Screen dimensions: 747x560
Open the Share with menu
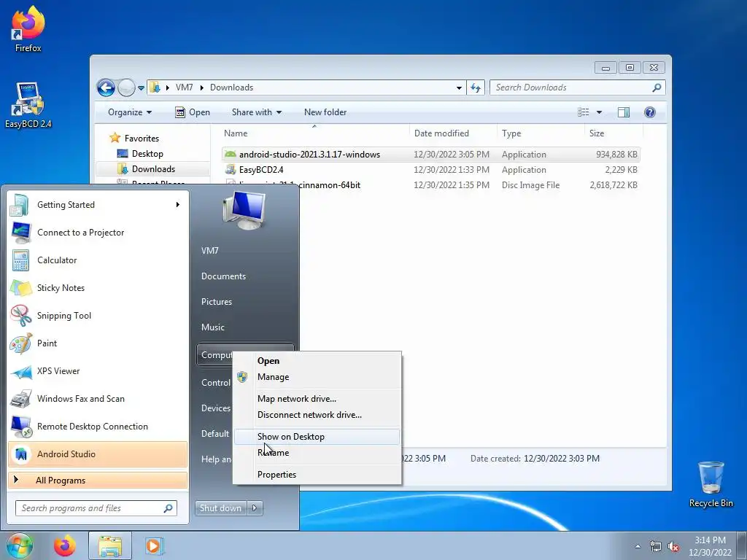(x=256, y=112)
